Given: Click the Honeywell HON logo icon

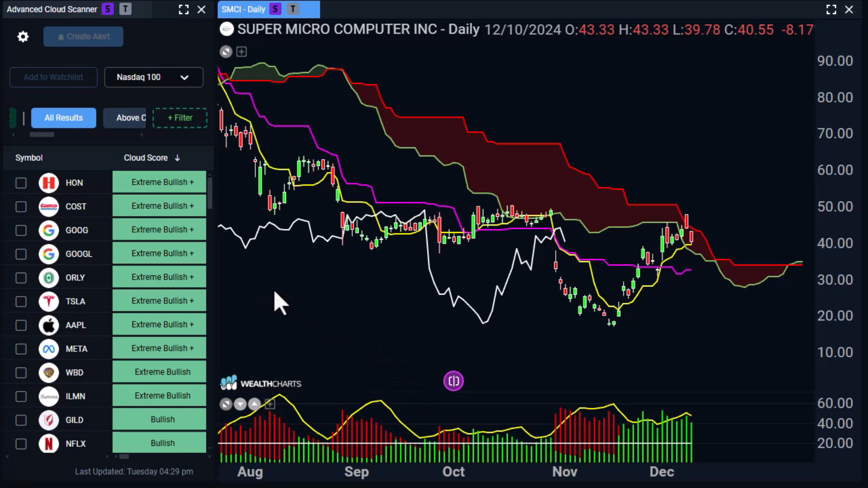Looking at the screenshot, I should pyautogui.click(x=49, y=183).
